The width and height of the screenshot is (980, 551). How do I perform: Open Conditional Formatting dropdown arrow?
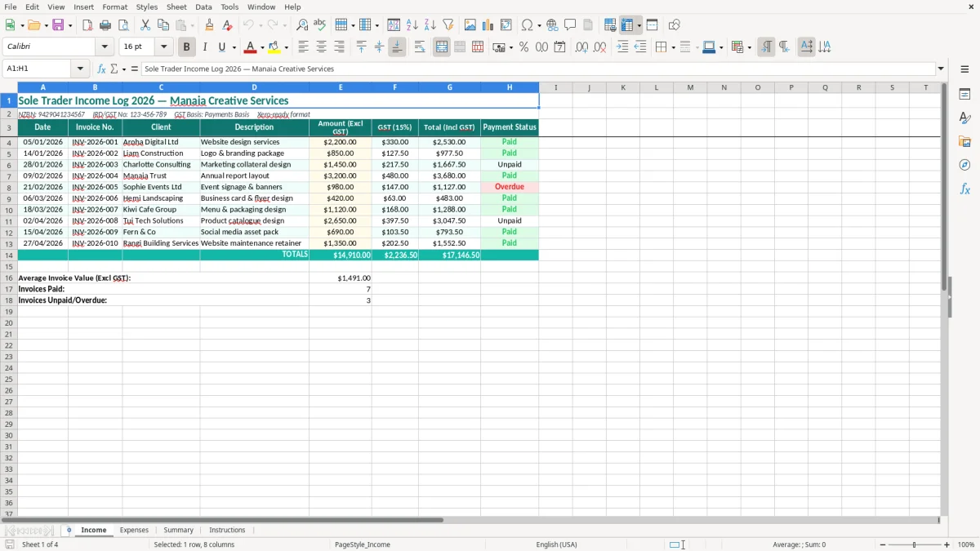pyautogui.click(x=750, y=47)
